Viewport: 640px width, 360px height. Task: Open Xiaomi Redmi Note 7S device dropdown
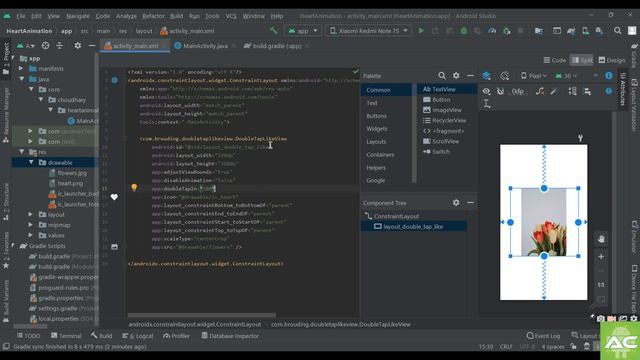[x=369, y=31]
